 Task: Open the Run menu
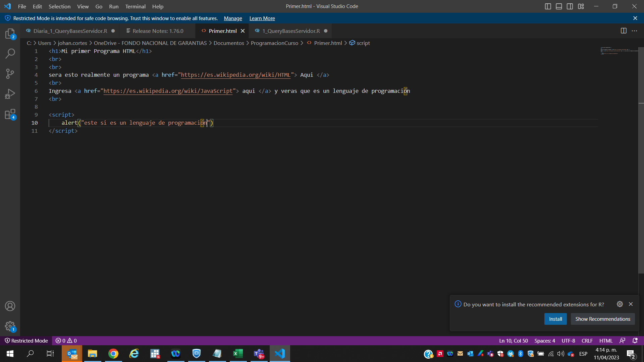(x=114, y=6)
